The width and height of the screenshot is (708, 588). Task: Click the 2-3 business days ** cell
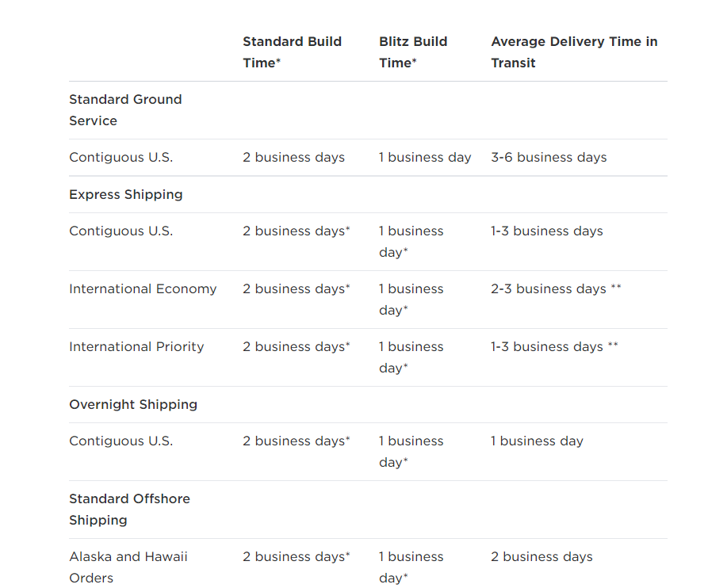[557, 288]
